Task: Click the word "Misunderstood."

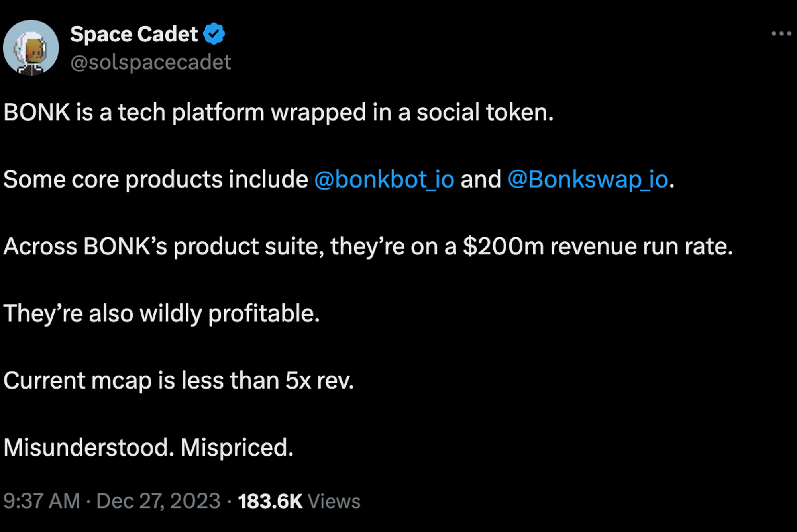Action: click(89, 447)
